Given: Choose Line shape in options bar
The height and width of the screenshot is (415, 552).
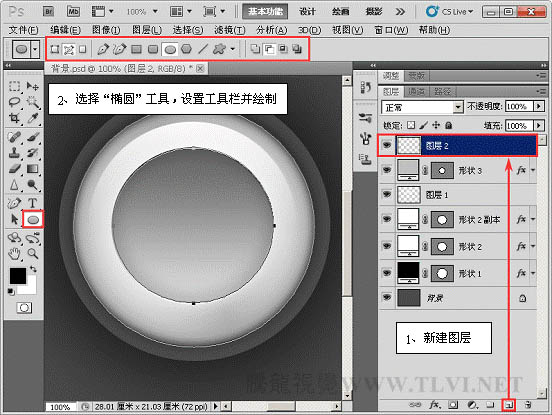Looking at the screenshot, I should 203,49.
